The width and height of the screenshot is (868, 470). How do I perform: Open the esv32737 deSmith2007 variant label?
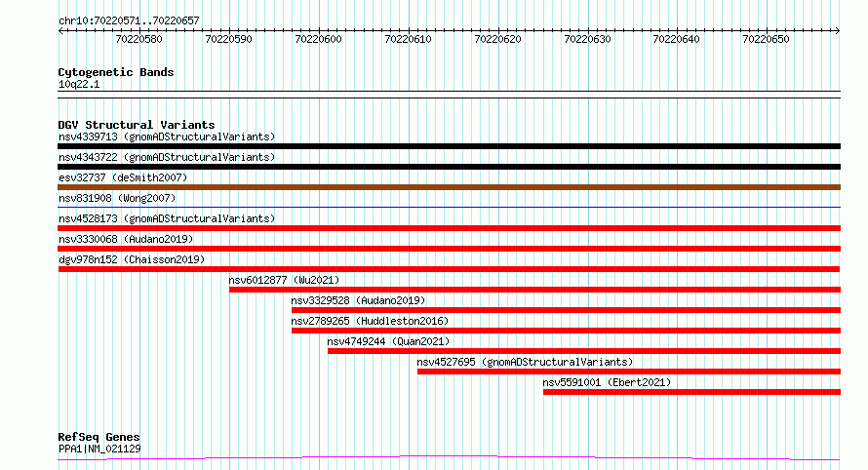(x=123, y=177)
